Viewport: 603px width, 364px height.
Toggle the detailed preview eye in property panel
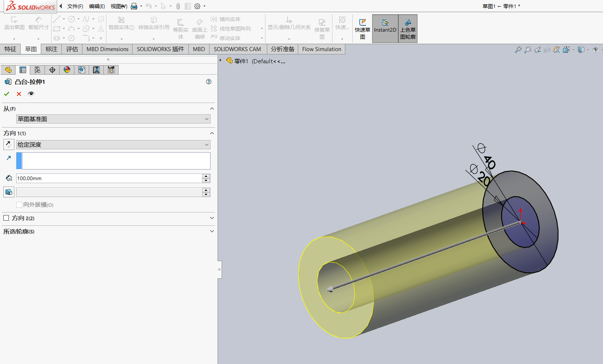(x=31, y=94)
